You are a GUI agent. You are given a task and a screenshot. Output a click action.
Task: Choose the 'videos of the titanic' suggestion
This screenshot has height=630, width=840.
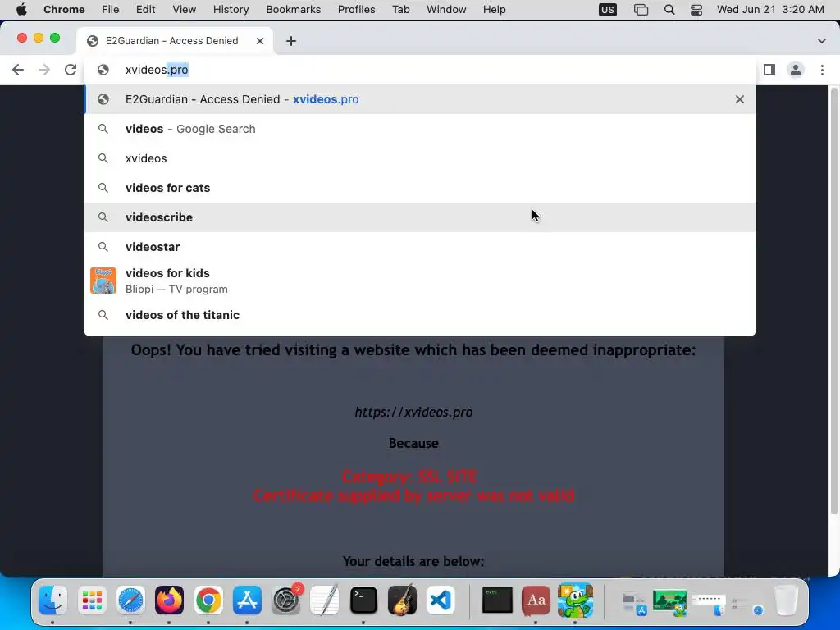(420, 315)
